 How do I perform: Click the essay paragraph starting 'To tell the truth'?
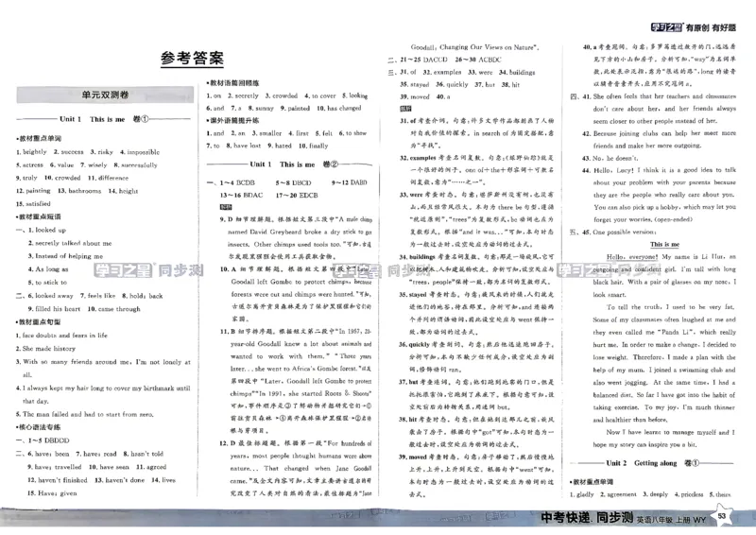point(664,363)
